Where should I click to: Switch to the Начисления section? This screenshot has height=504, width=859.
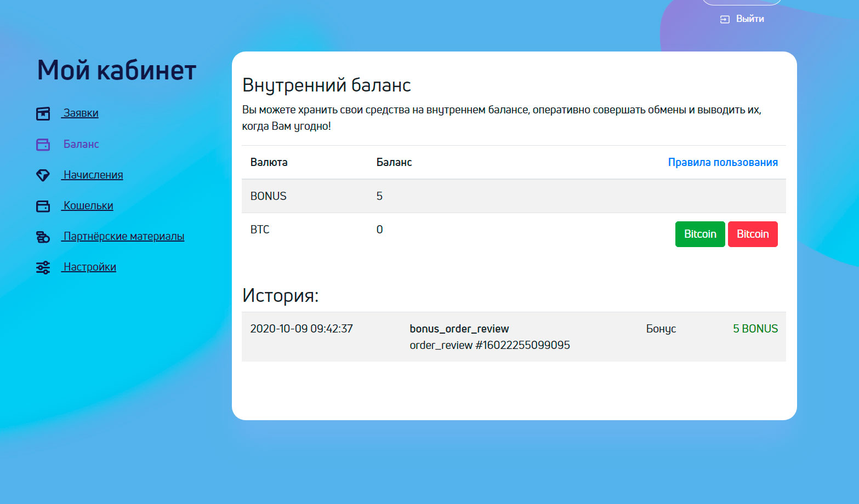click(x=92, y=175)
